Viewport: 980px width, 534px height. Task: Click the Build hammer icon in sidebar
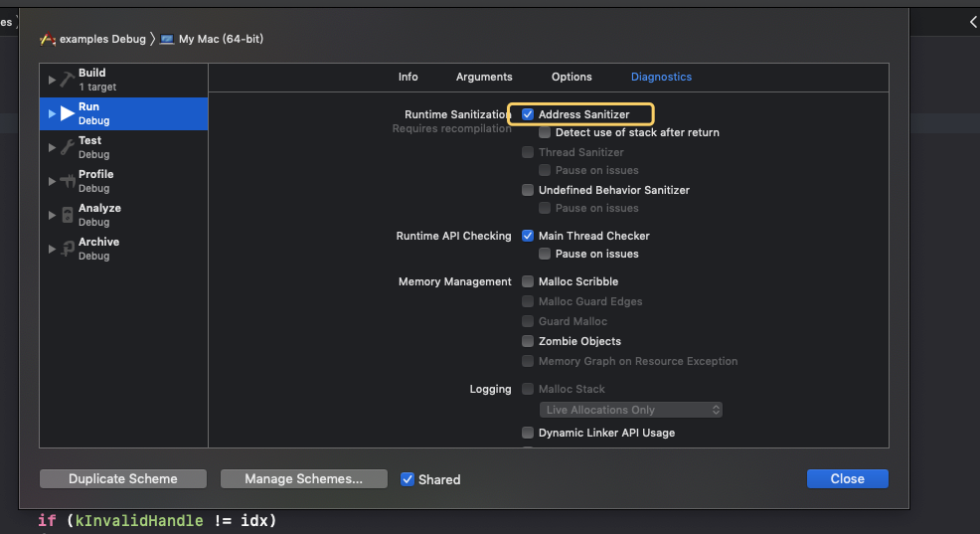coord(68,80)
